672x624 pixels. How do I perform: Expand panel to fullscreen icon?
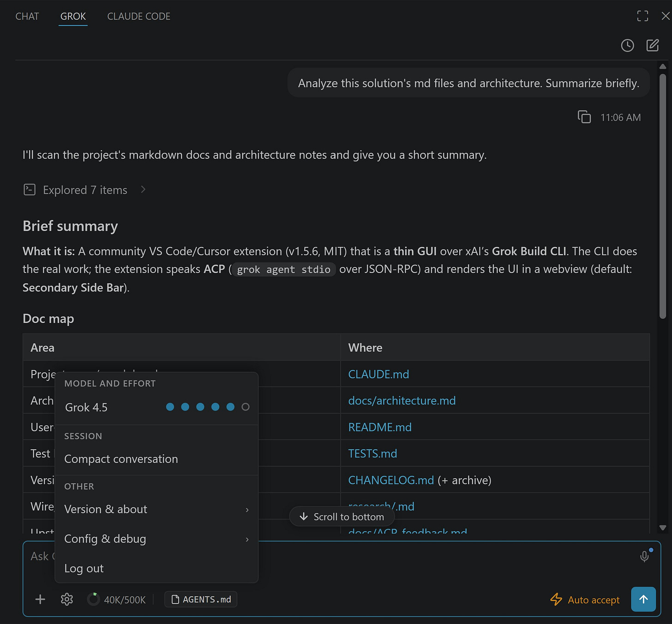click(642, 16)
